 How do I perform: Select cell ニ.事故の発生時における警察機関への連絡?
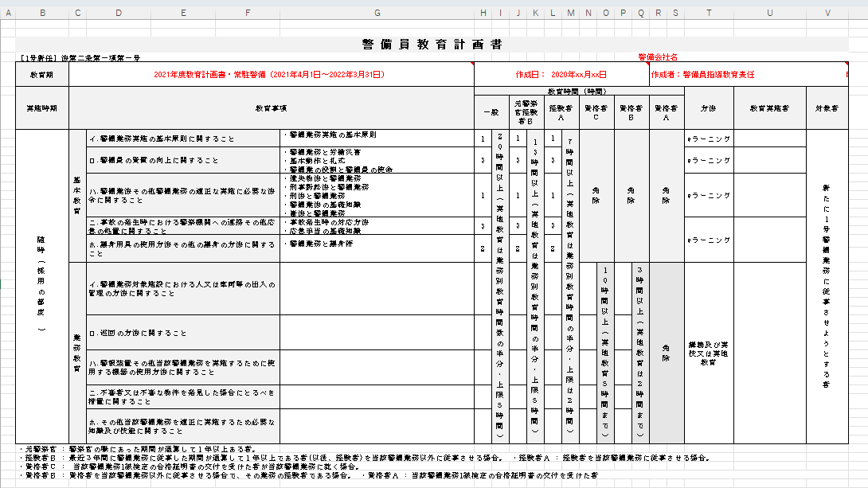pos(183,226)
